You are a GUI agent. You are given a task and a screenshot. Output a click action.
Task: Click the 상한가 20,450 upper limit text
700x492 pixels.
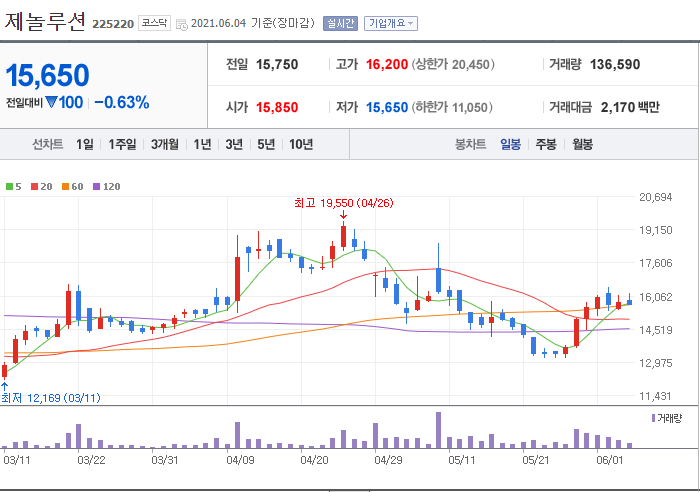point(453,64)
